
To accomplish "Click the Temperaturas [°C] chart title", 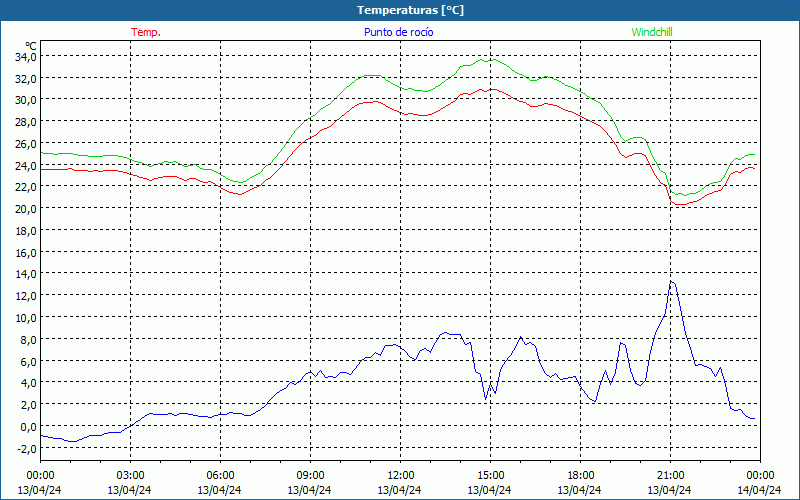I will [410, 10].
